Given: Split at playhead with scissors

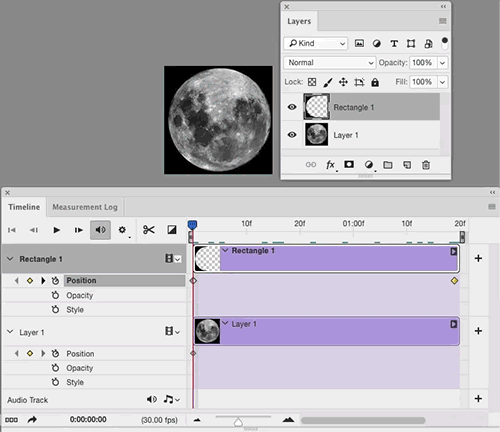Looking at the screenshot, I should [x=149, y=230].
